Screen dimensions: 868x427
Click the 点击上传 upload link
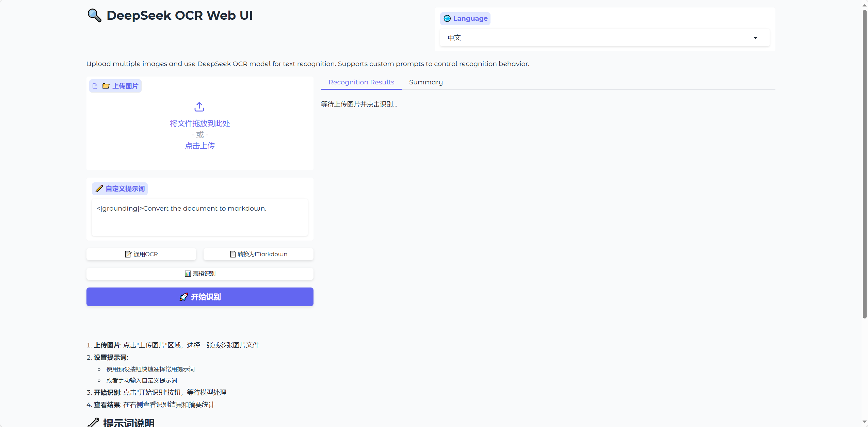pos(199,146)
